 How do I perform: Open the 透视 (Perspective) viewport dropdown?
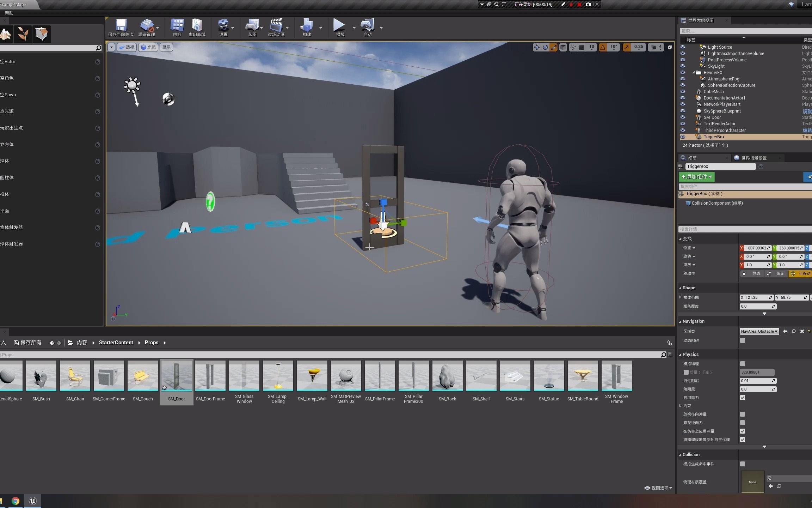click(126, 47)
